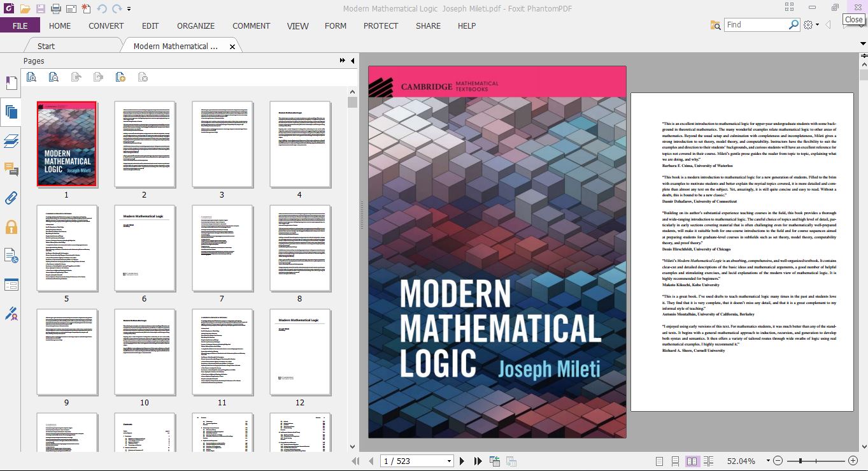The image size is (868, 471).
Task: Toggle facing pages view
Action: click(692, 461)
